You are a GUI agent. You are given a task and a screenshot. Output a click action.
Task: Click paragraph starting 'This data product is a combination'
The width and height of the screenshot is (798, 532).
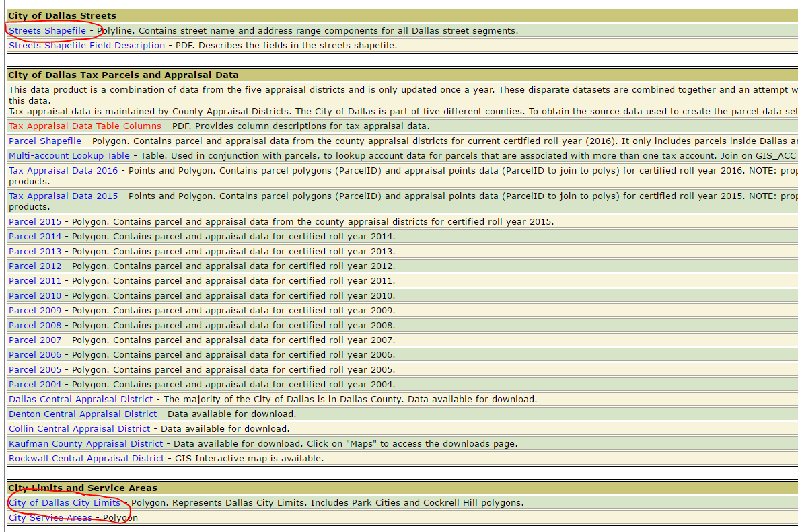point(403,95)
